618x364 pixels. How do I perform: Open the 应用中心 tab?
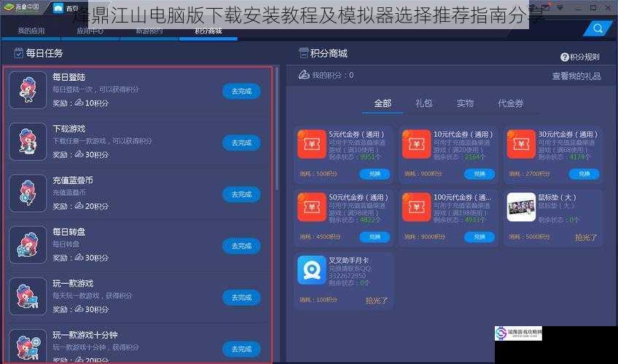point(90,31)
